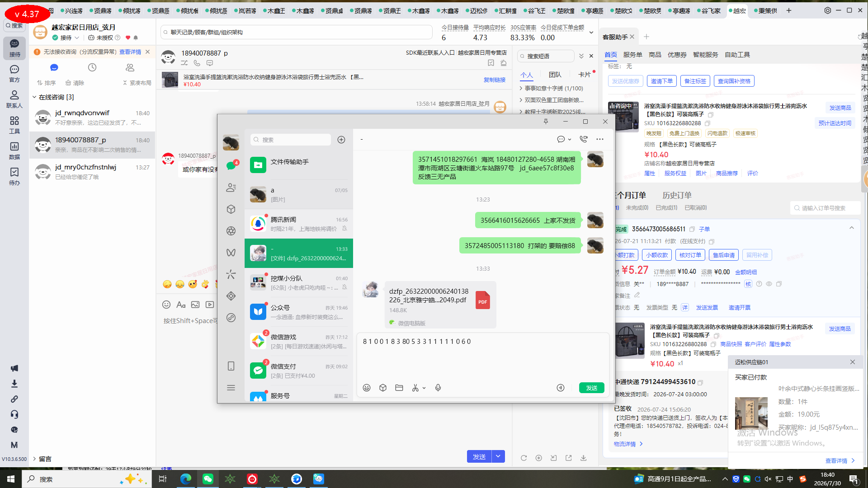Click the megaphone announcement icon in sidebar
Screen dimensions: 868x488
(14, 368)
